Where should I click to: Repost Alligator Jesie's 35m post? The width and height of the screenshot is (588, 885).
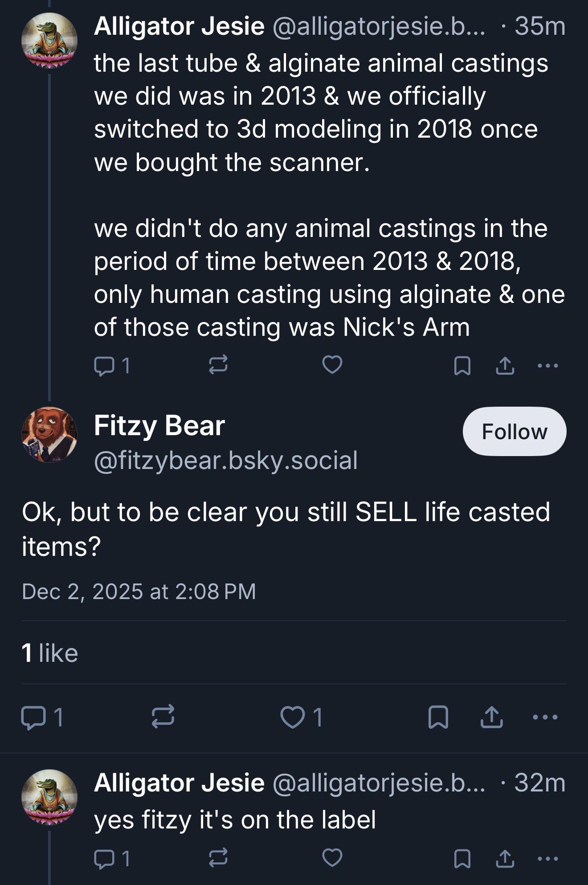click(x=218, y=365)
